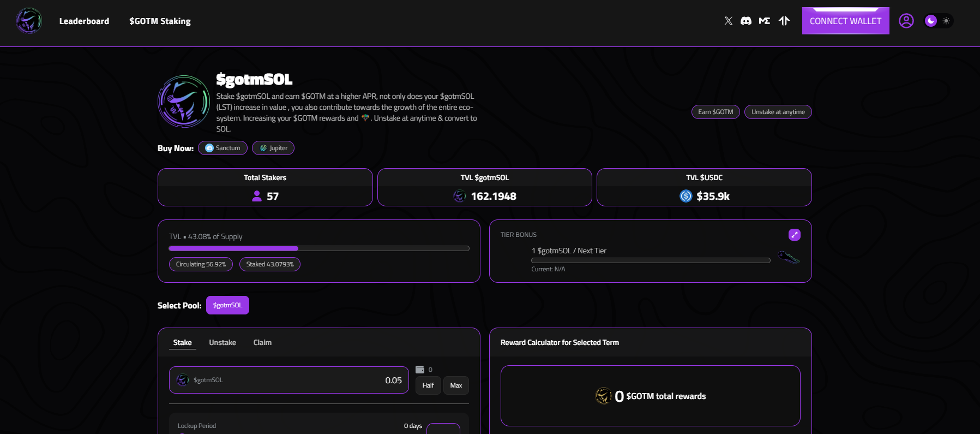Click the wallet balance icon
This screenshot has height=434, width=980.
click(x=420, y=370)
